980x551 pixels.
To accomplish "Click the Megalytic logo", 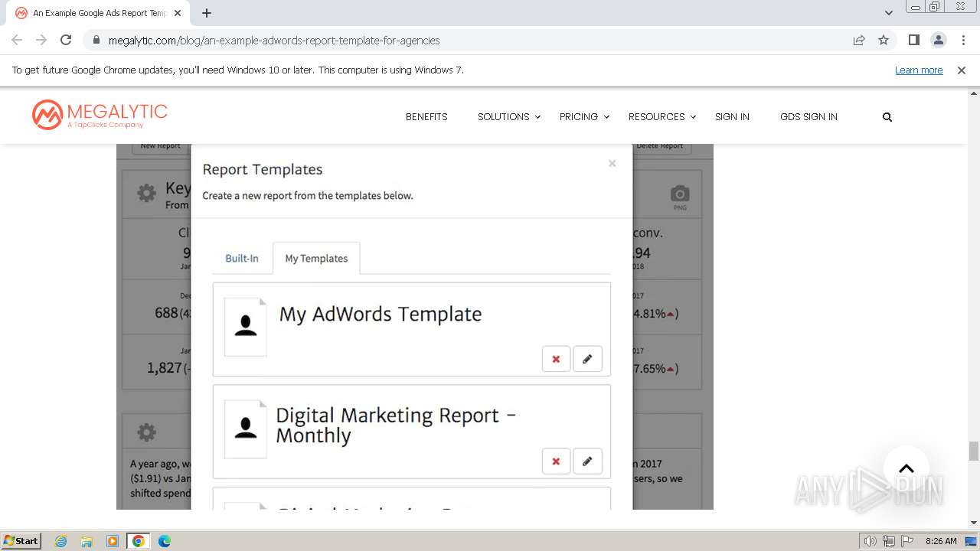I will tap(100, 115).
